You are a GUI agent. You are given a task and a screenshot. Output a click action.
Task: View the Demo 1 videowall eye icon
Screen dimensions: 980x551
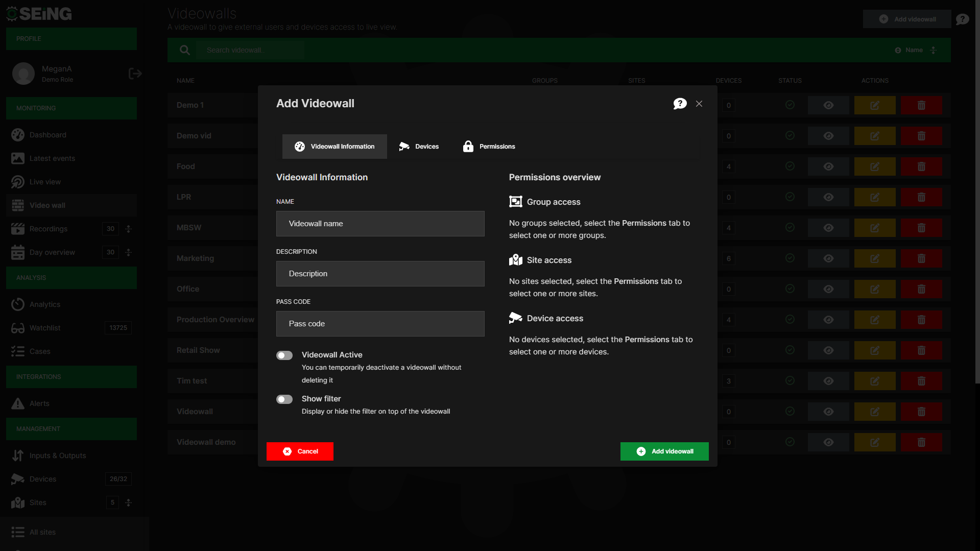pyautogui.click(x=828, y=105)
